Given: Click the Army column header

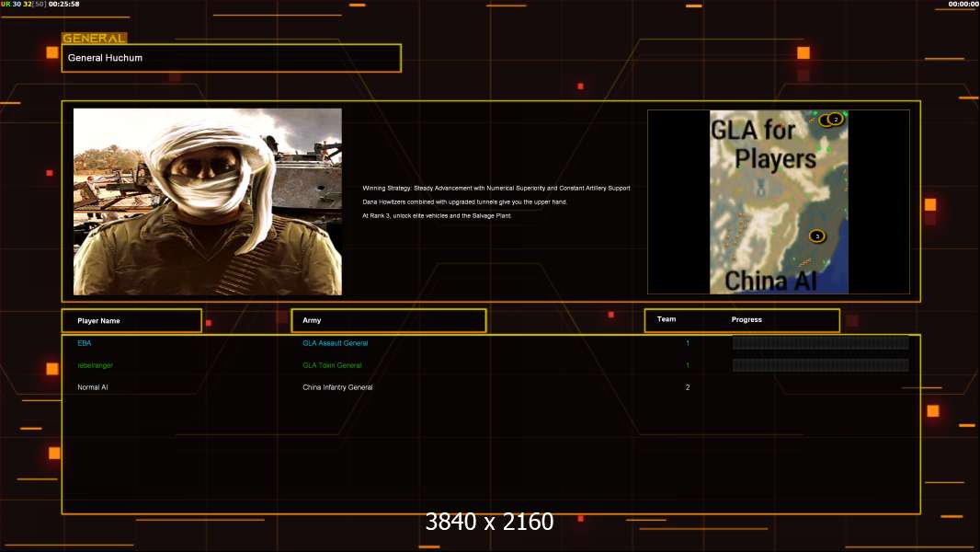Looking at the screenshot, I should pos(389,320).
